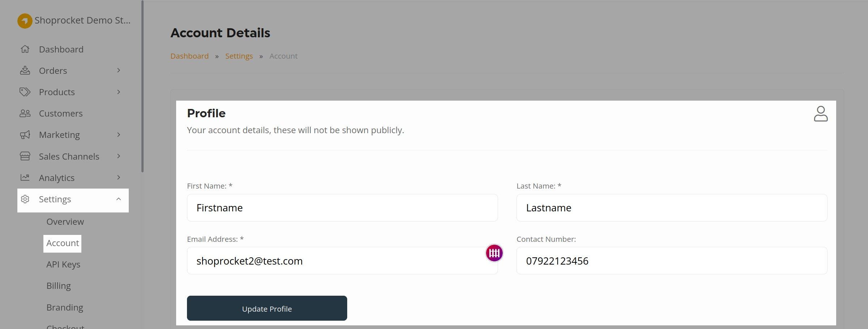Expand the Products submenu chevron

[119, 92]
